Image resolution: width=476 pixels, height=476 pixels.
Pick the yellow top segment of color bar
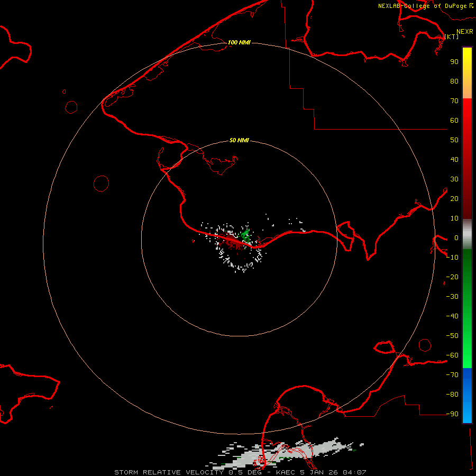point(467,73)
